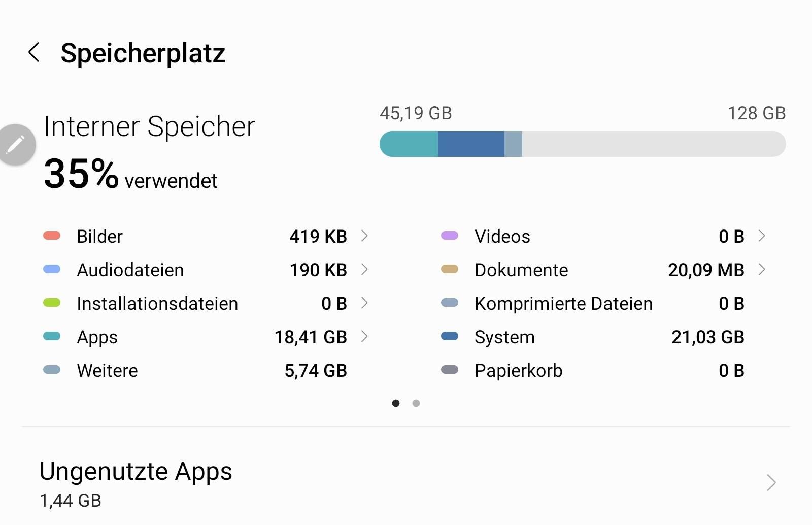Tap the floating pencil edit icon
Screen dimensions: 812x525
point(16,145)
